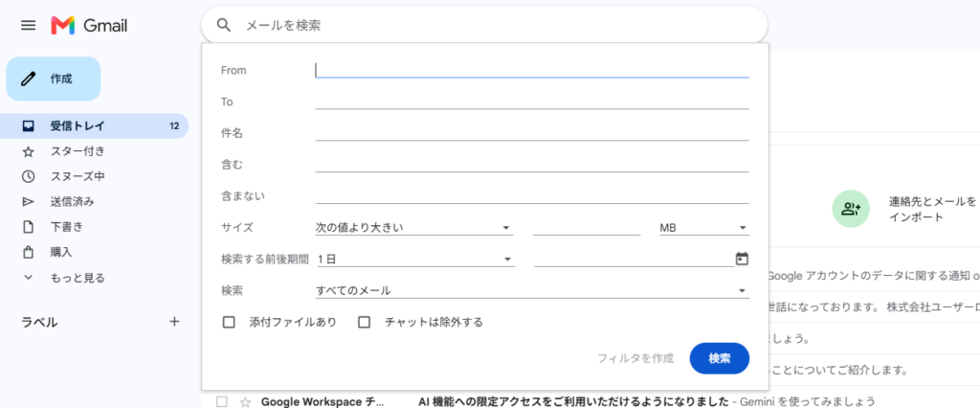The width and height of the screenshot is (980, 408).
Task: Click the Gmail logo
Action: tap(89, 25)
